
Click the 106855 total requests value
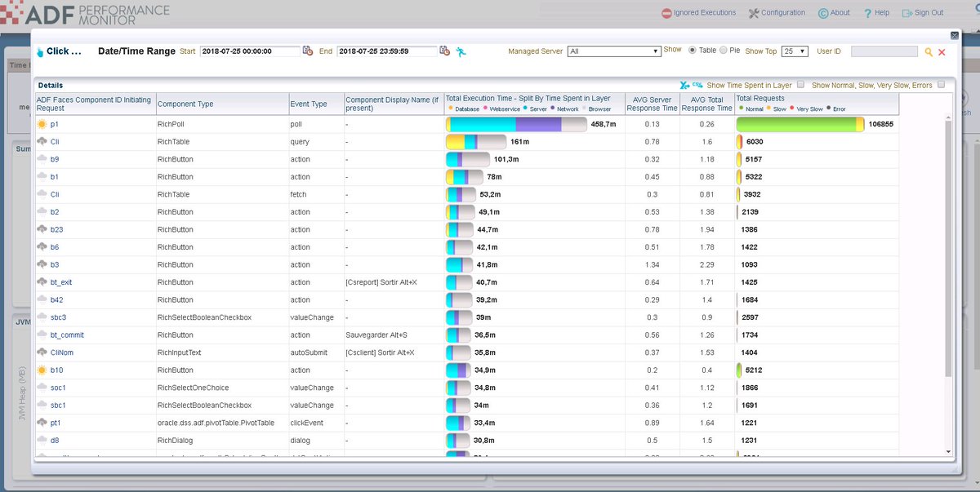(880, 124)
